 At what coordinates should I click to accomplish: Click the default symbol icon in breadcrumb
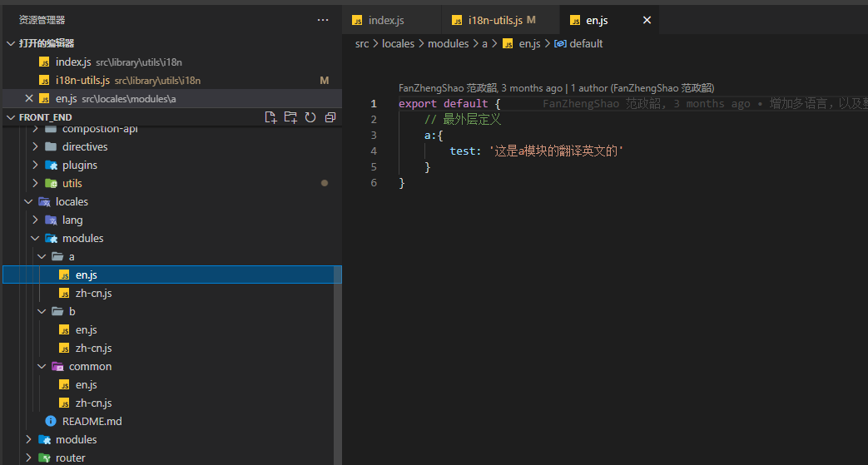click(x=560, y=44)
